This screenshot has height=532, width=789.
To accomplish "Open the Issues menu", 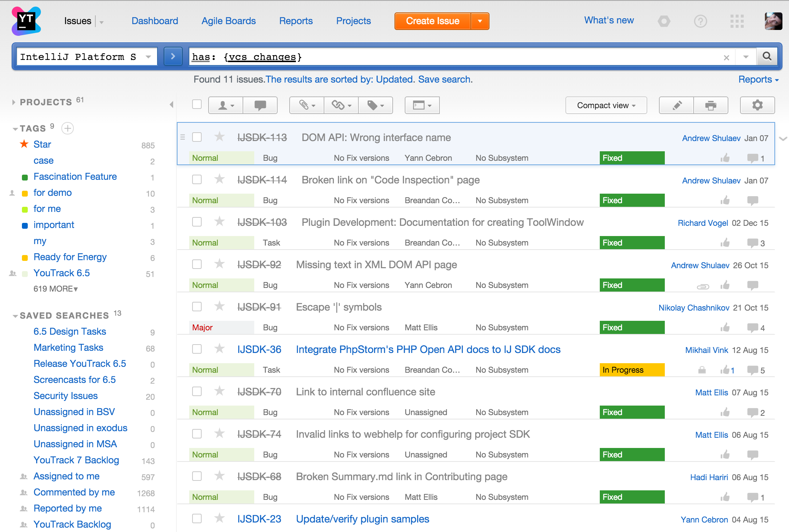I will tap(78, 21).
